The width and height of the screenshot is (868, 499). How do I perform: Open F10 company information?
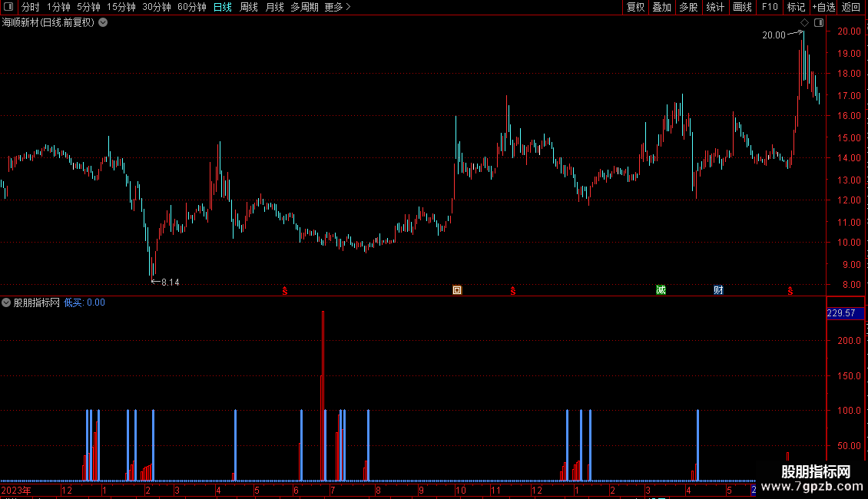coord(770,7)
